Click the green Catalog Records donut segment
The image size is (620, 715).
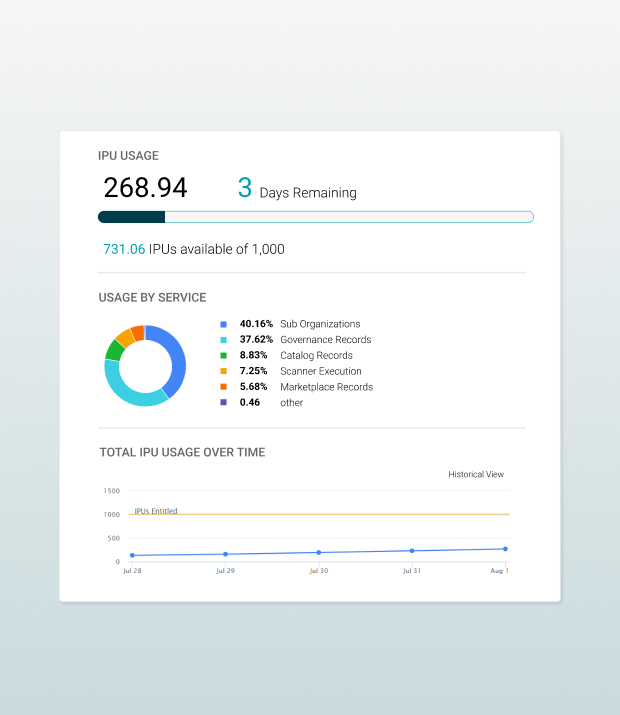[x=113, y=349]
